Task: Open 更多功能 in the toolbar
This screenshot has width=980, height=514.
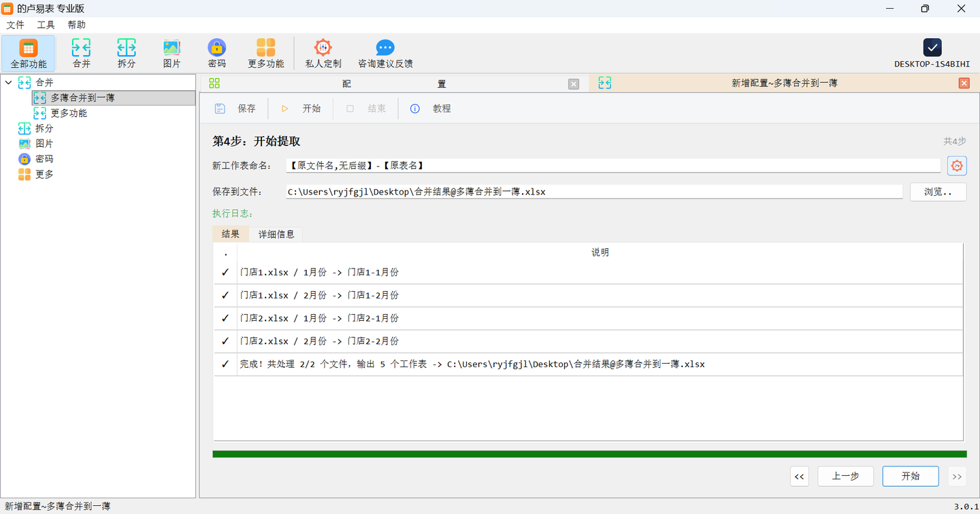Action: tap(266, 53)
